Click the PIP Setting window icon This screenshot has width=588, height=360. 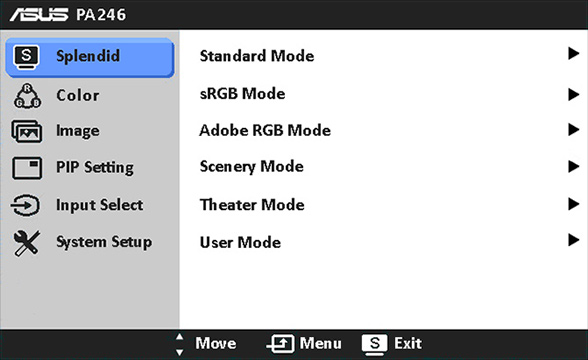pyautogui.click(x=27, y=168)
